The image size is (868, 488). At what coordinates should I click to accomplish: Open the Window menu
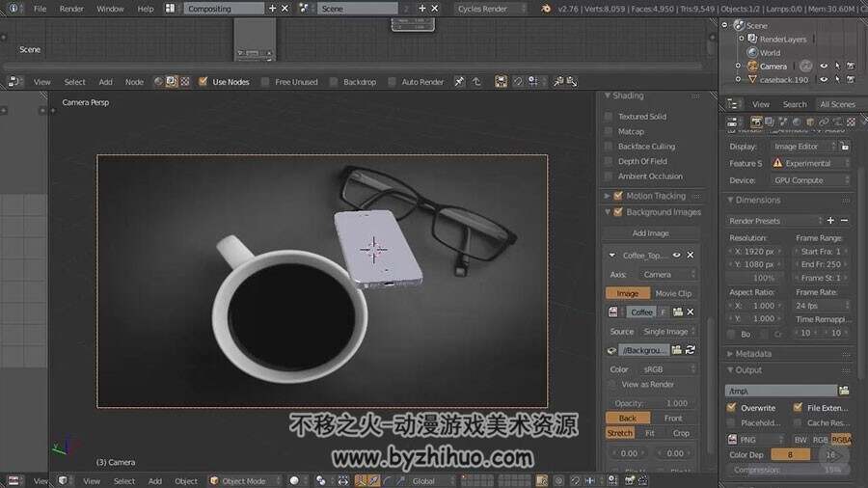coord(110,9)
